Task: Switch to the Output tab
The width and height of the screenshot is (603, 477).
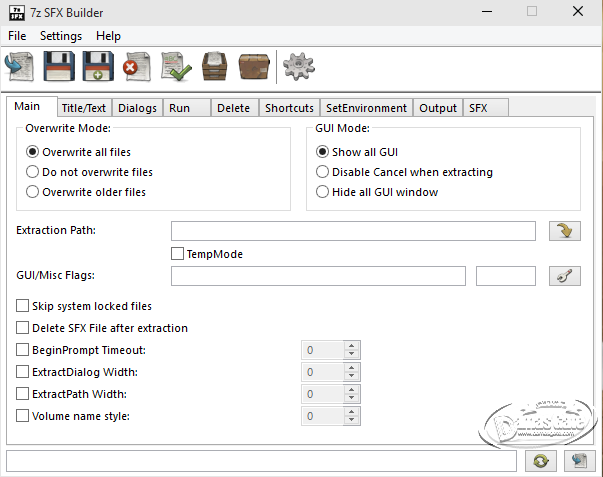Action: pyautogui.click(x=438, y=108)
